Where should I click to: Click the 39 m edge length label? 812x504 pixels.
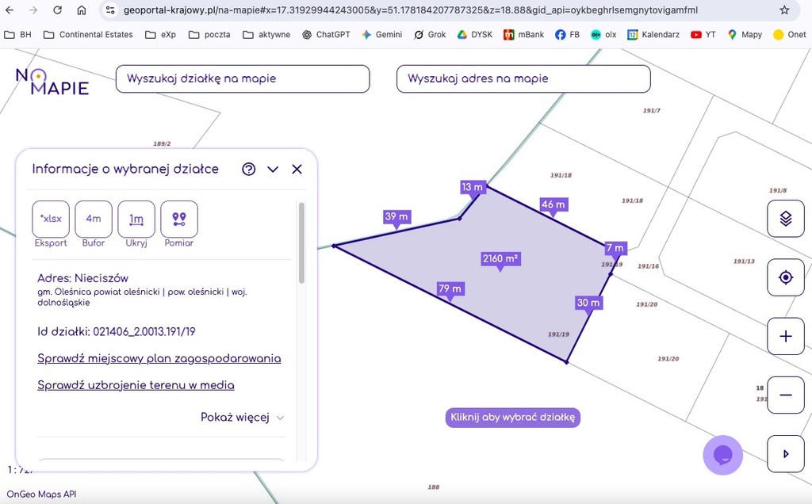[396, 217]
